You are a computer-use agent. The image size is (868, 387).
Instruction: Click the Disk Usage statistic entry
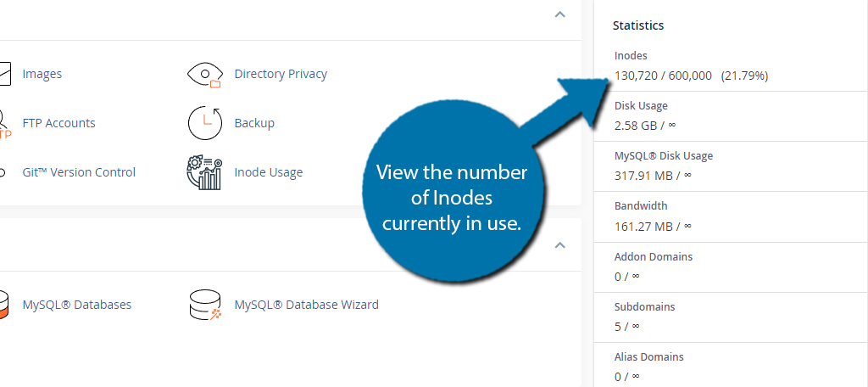coord(731,116)
